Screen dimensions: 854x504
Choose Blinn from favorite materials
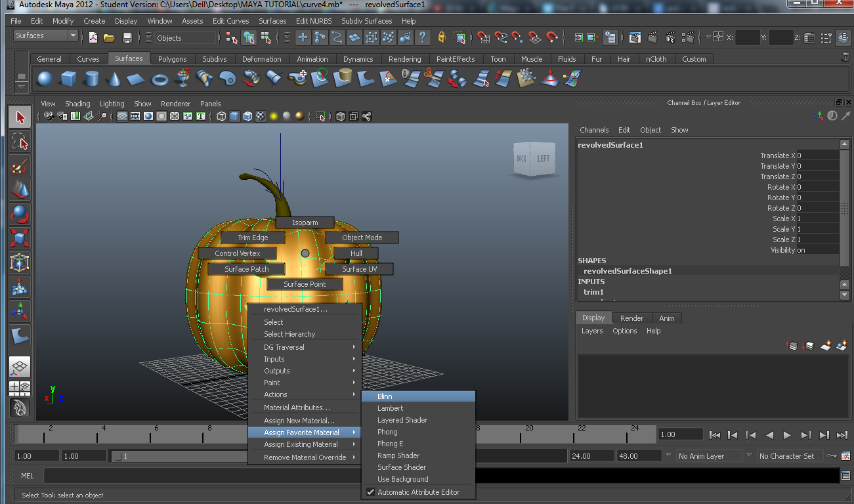pyautogui.click(x=418, y=396)
